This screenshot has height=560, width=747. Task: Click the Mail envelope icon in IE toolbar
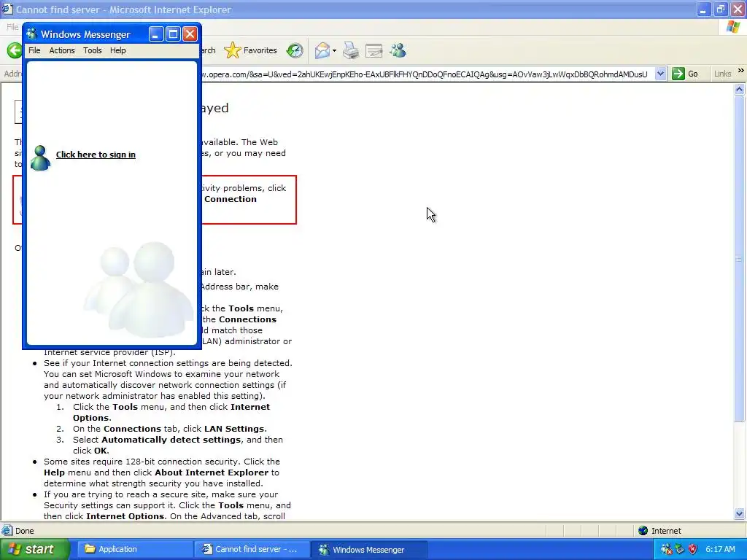tap(322, 50)
